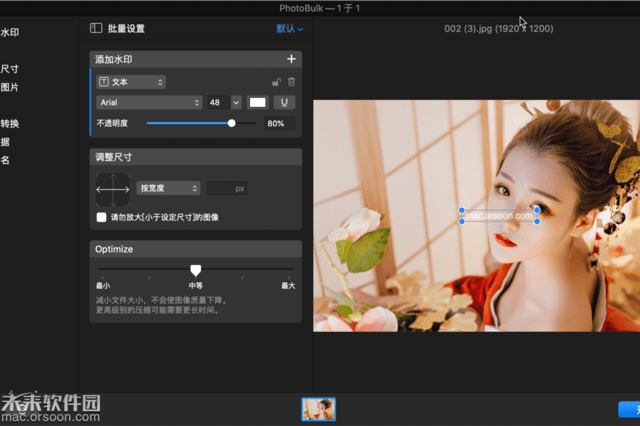Screen dimensions: 640x426
Task: Select the 尺寸 item in left sidebar
Action: (10, 69)
